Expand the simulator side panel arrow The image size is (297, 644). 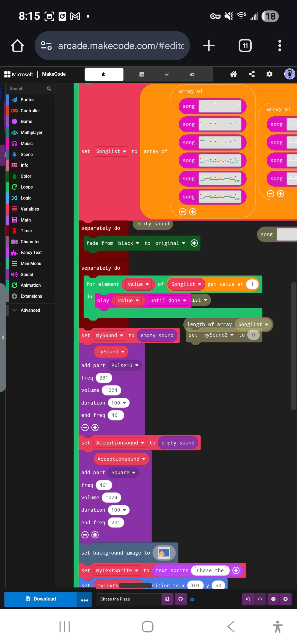pos(3,337)
